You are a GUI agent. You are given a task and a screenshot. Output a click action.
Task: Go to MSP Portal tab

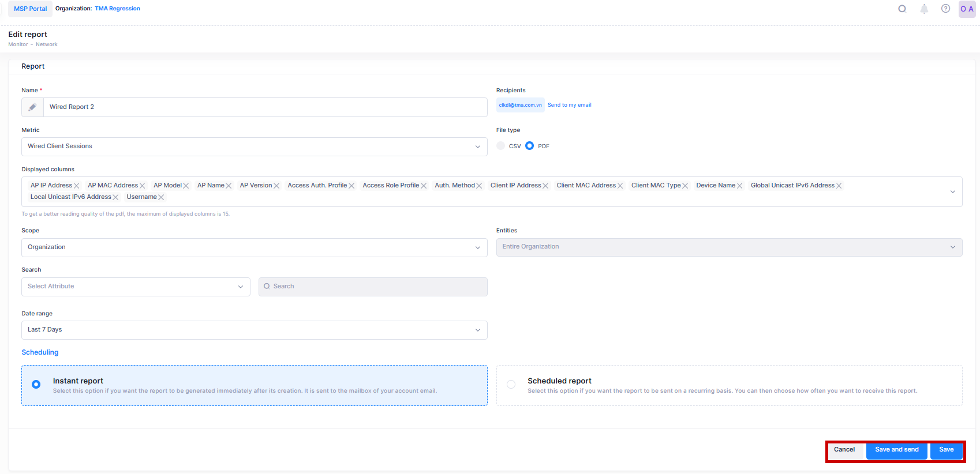pyautogui.click(x=31, y=9)
